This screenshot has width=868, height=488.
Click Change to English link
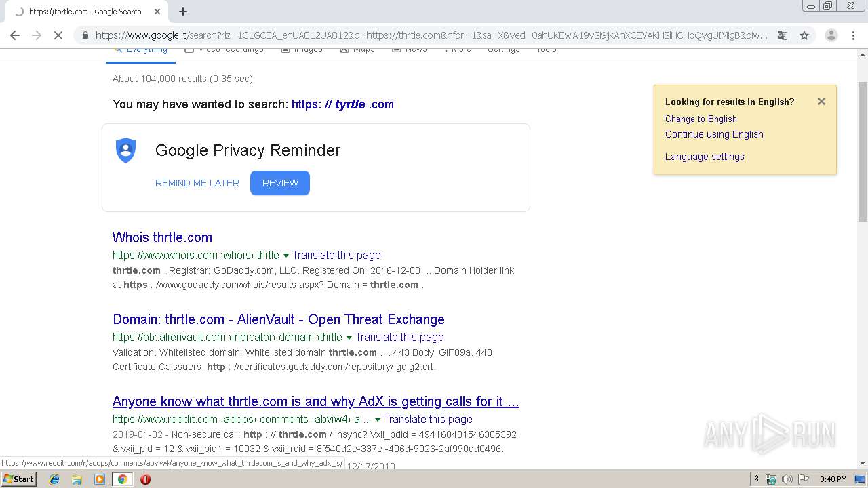pyautogui.click(x=701, y=119)
